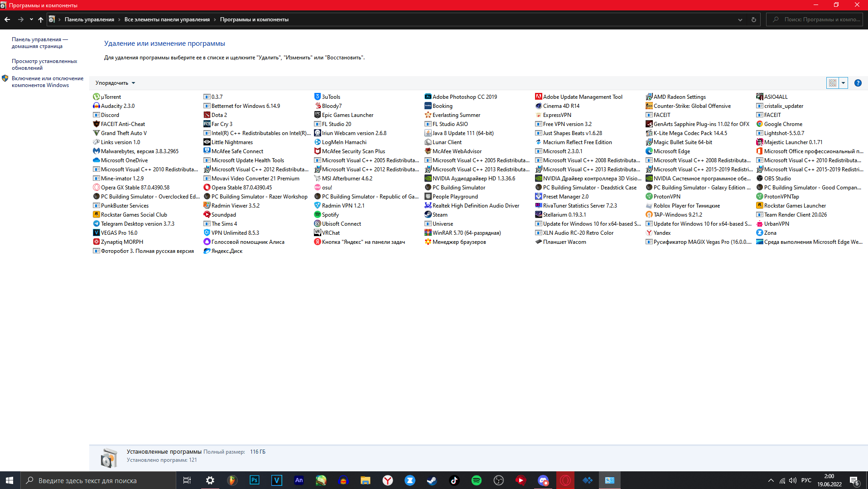Select Audacity 2.3.0 in the list
Viewport: 868px width, 489px height.
pos(114,106)
